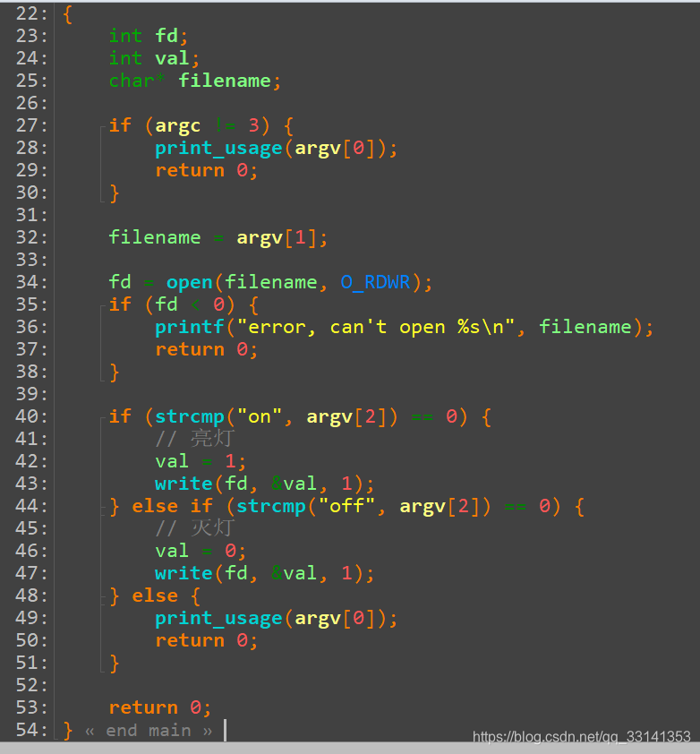Viewport: 700px width, 754px height.
Task: Click 'return 0;' on line 29
Action: coord(207,171)
